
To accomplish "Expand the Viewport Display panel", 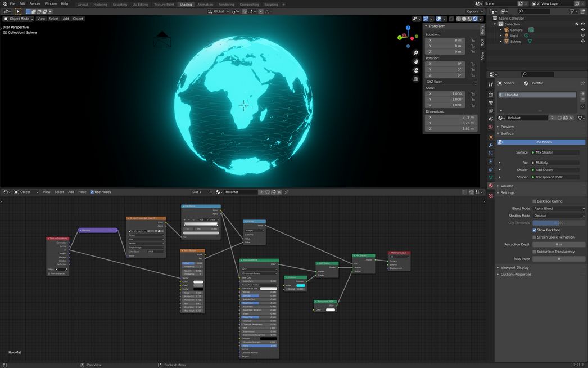I will point(514,268).
